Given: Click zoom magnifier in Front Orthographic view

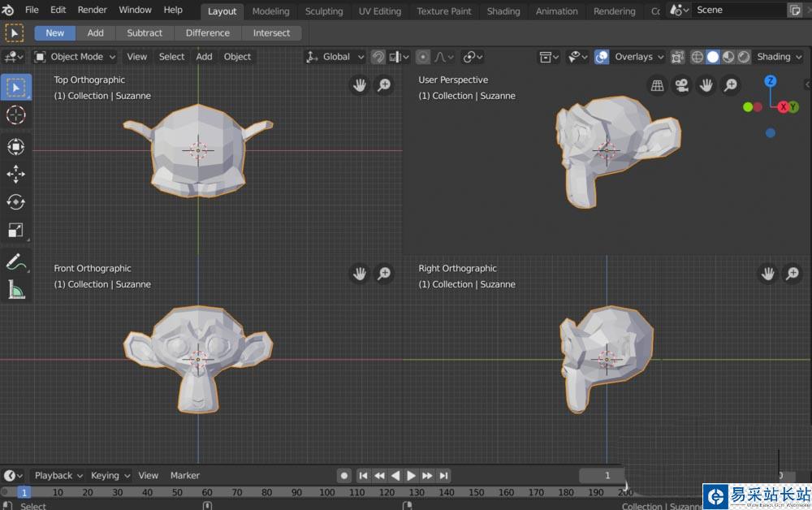Looking at the screenshot, I should coord(384,274).
